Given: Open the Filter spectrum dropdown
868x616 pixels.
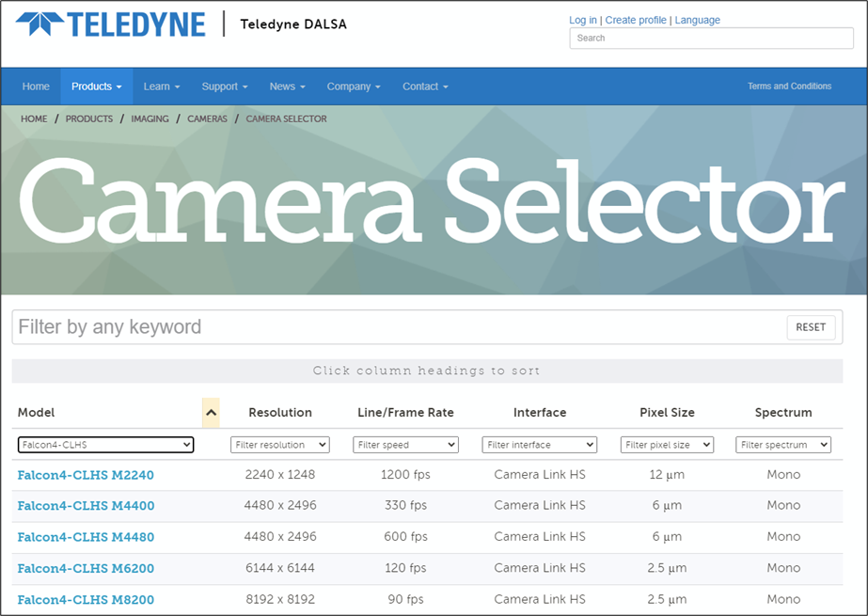Looking at the screenshot, I should (x=783, y=445).
